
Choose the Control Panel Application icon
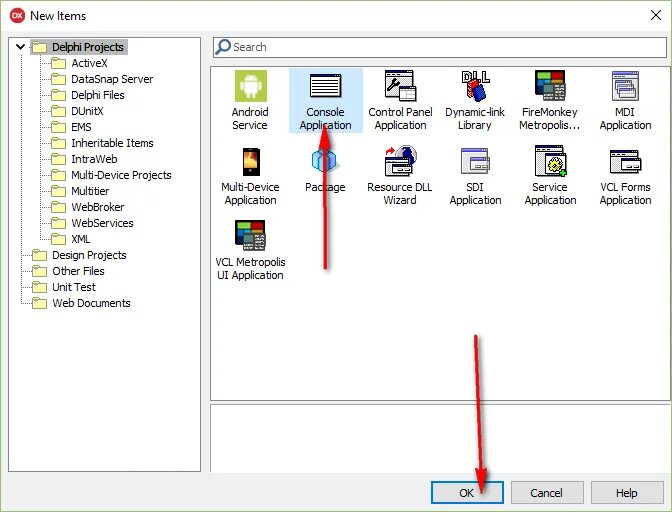click(x=400, y=86)
